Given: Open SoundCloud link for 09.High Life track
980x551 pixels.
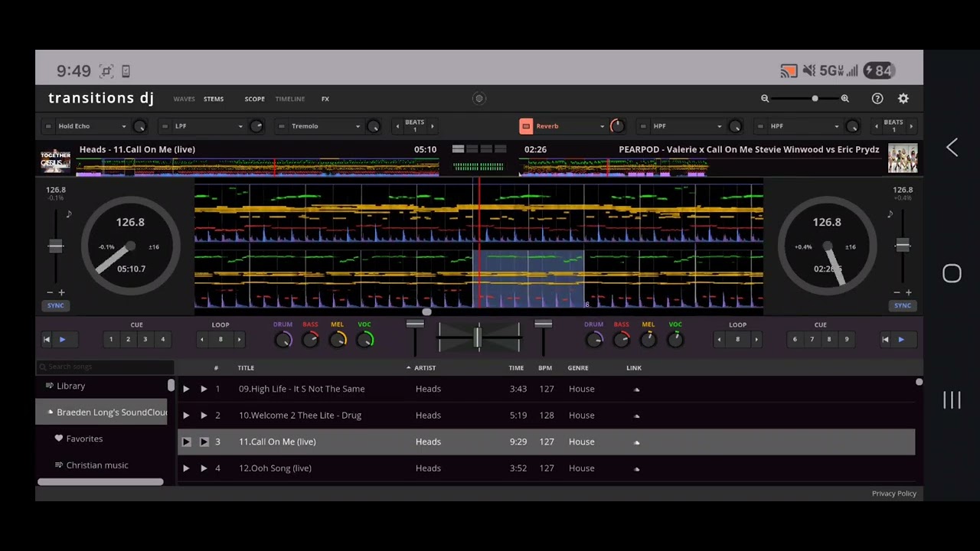Looking at the screenshot, I should point(636,390).
